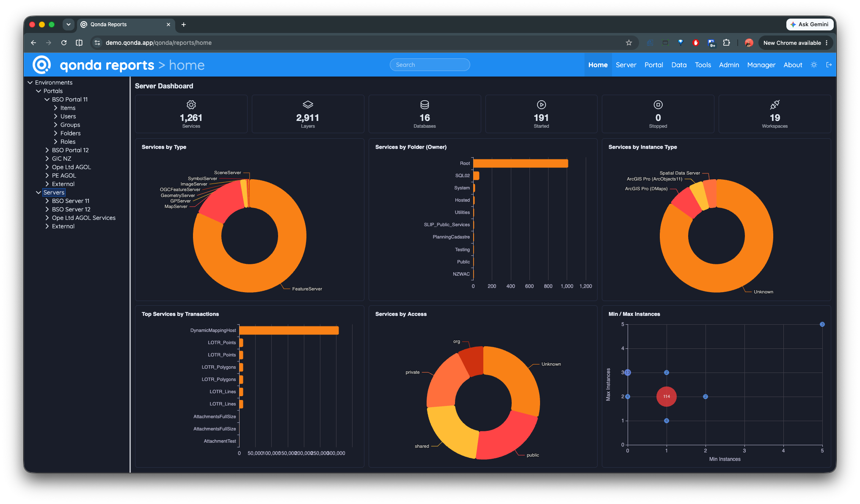860x504 pixels.
Task: Collapse the BSO Portal 11 node
Action: 47,99
